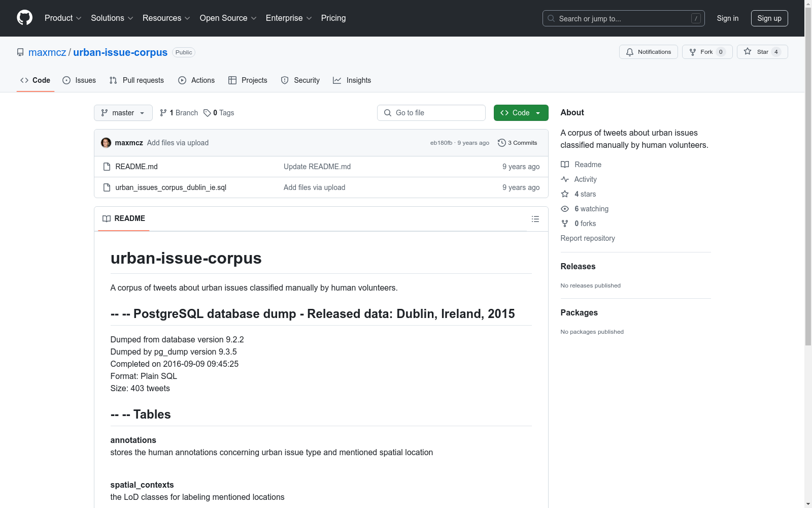This screenshot has width=812, height=508.
Task: Click the file icon beside urban_issues_corpus_dublin_ie.sql
Action: pyautogui.click(x=107, y=187)
